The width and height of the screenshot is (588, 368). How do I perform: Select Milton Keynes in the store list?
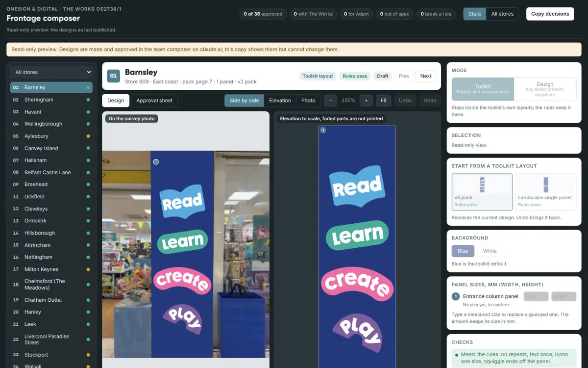[x=51, y=269]
